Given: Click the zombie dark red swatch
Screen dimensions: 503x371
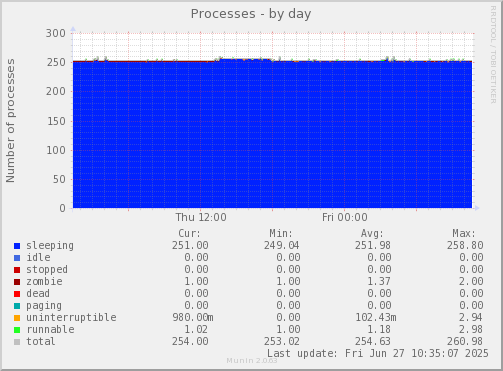Looking at the screenshot, I should coord(17,282).
